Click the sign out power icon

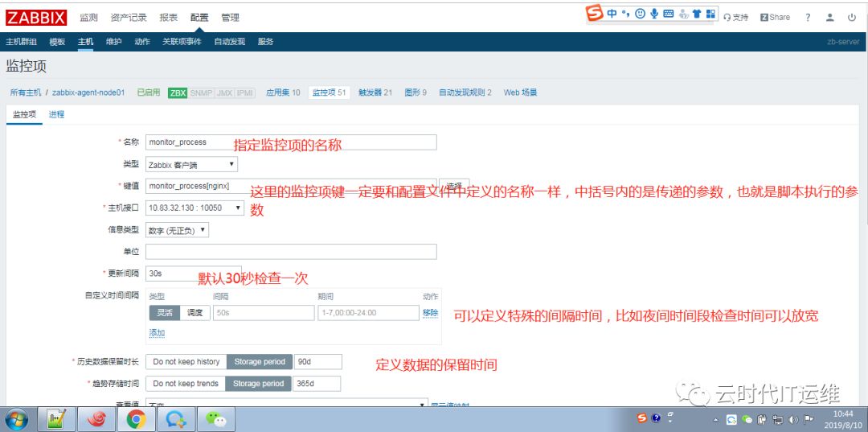point(852,17)
